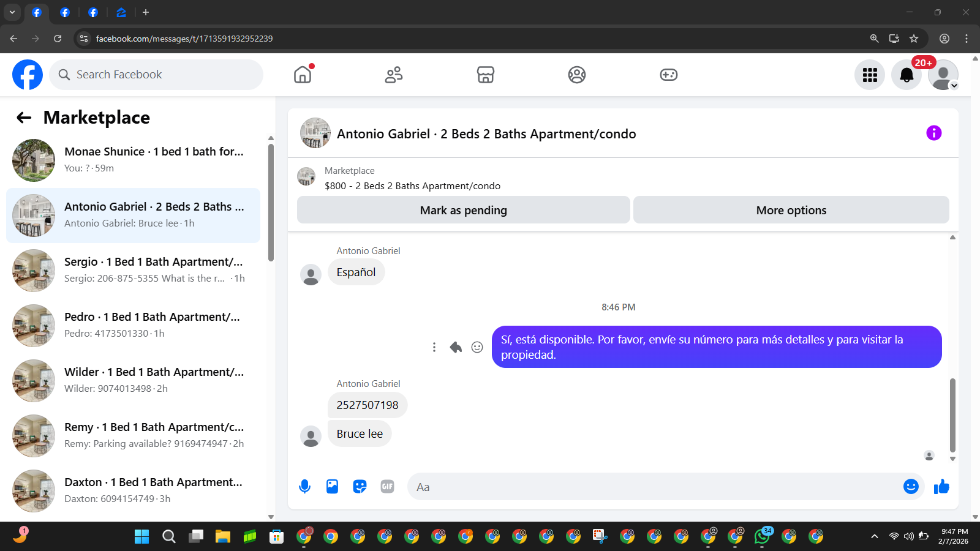This screenshot has width=980, height=551.
Task: Open the Gaming controller icon
Action: click(x=668, y=75)
